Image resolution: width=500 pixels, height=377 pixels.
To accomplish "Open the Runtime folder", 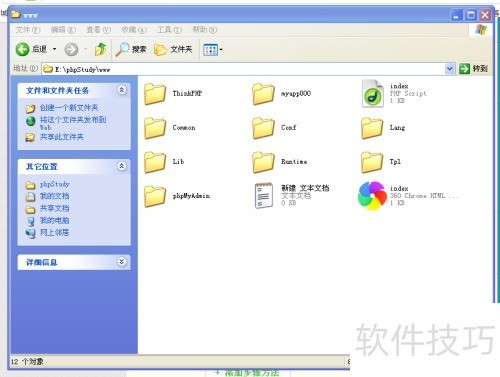I will 263,162.
